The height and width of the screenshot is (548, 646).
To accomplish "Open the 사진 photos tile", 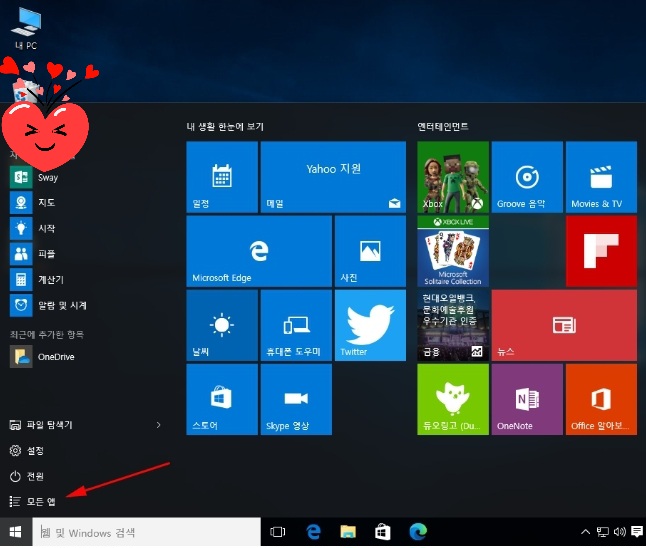I will pos(370,251).
